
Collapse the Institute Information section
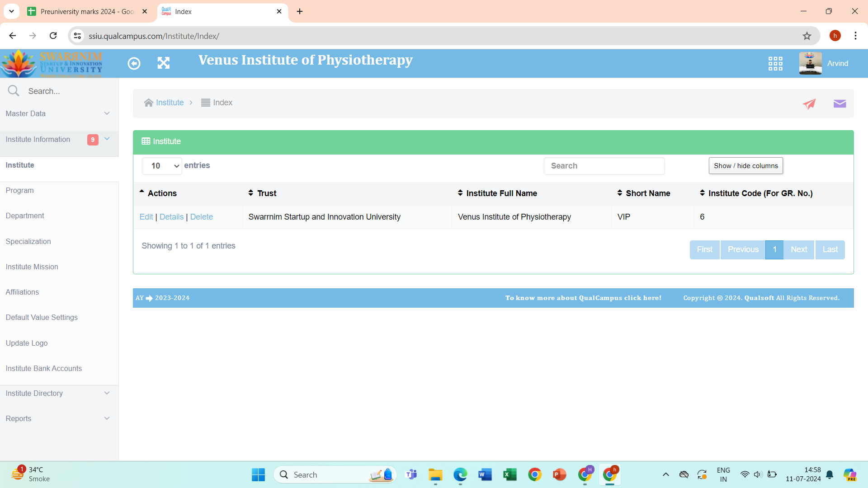click(x=59, y=139)
